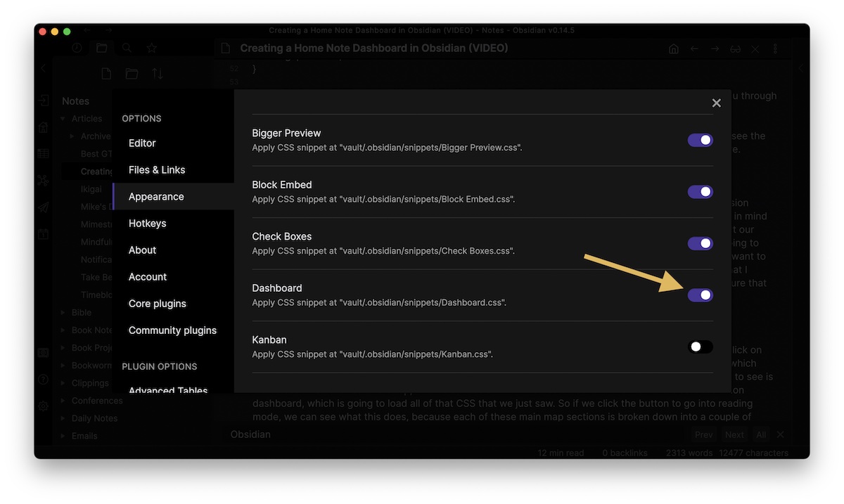Open Files & Links settings
This screenshot has width=844, height=504.
click(x=173, y=169)
